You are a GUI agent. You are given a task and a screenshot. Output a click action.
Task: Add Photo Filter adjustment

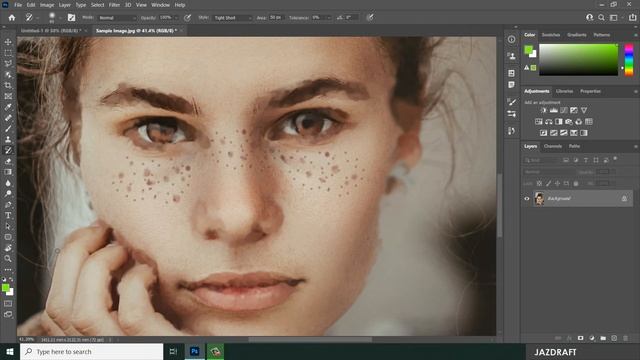point(569,122)
